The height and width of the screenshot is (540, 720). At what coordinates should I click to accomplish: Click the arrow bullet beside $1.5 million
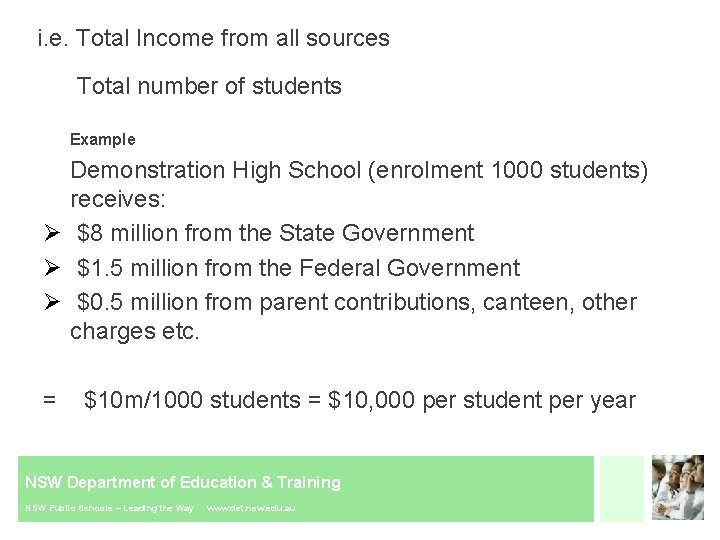pyautogui.click(x=52, y=267)
